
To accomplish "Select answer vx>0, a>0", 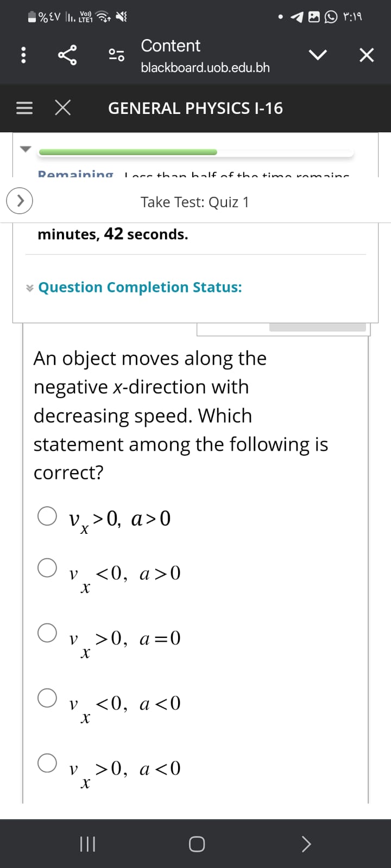I will pos(47,516).
